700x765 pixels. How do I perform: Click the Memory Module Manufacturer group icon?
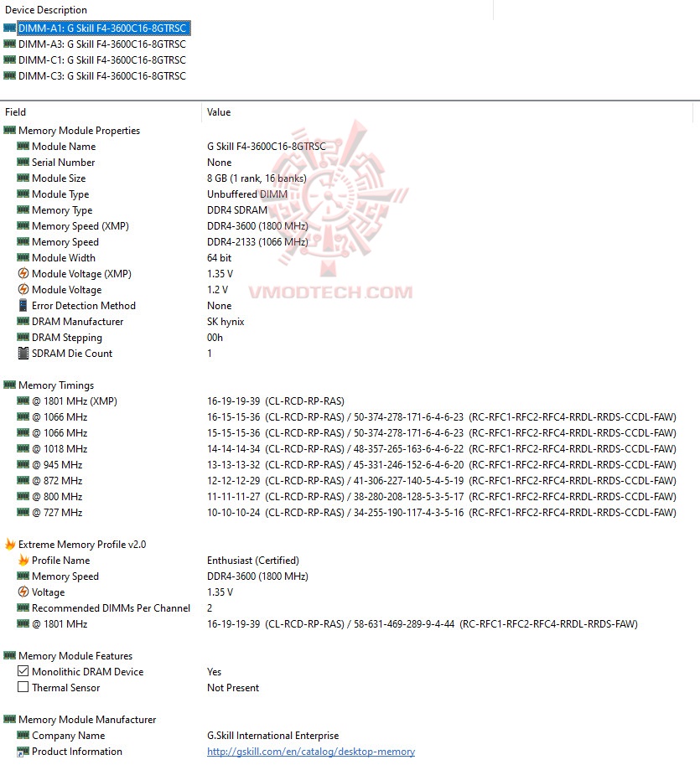tap(9, 719)
